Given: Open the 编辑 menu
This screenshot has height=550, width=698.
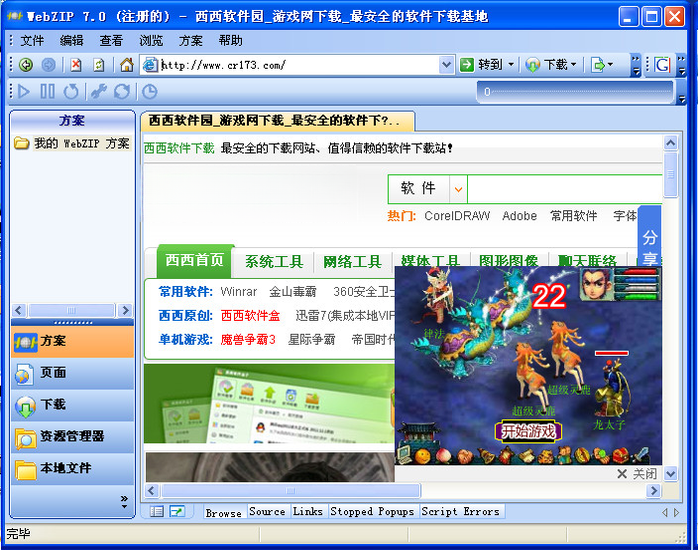Looking at the screenshot, I should (72, 40).
